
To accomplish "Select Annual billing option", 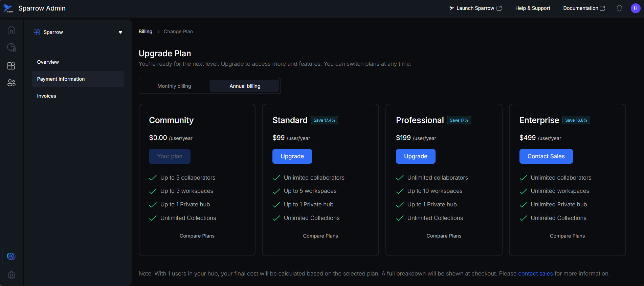I will 245,86.
